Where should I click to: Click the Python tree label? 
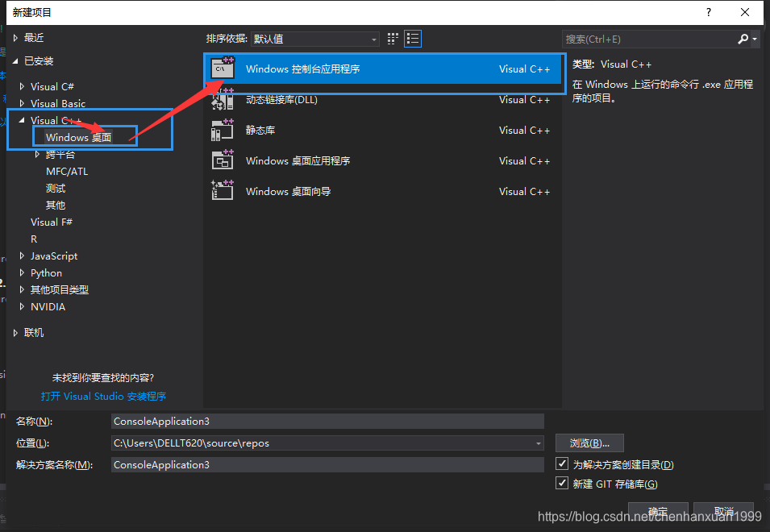pyautogui.click(x=46, y=273)
